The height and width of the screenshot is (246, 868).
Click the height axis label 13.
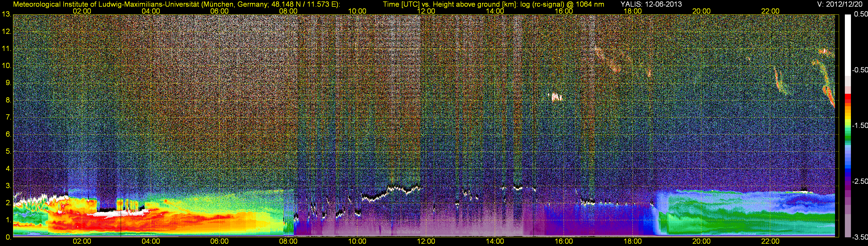pyautogui.click(x=6, y=14)
